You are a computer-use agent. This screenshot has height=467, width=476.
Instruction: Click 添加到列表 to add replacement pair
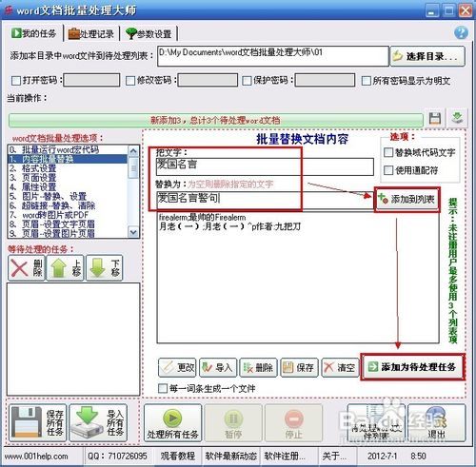point(407,199)
